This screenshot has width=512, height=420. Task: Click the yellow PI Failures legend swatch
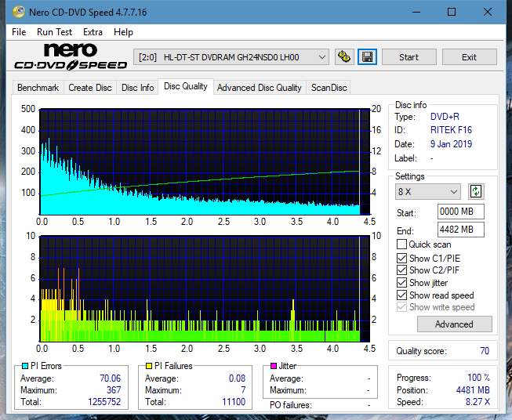coord(149,366)
